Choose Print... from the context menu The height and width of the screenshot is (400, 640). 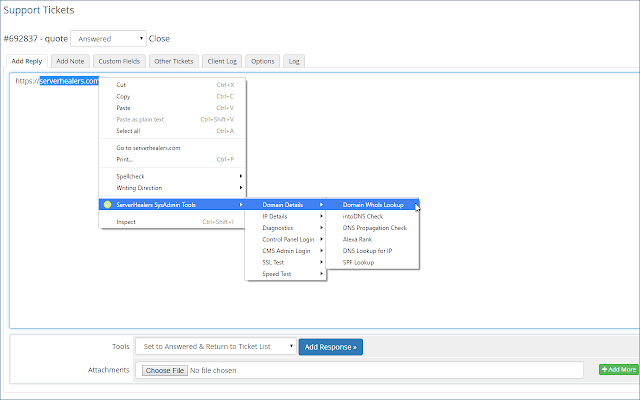(x=172, y=159)
